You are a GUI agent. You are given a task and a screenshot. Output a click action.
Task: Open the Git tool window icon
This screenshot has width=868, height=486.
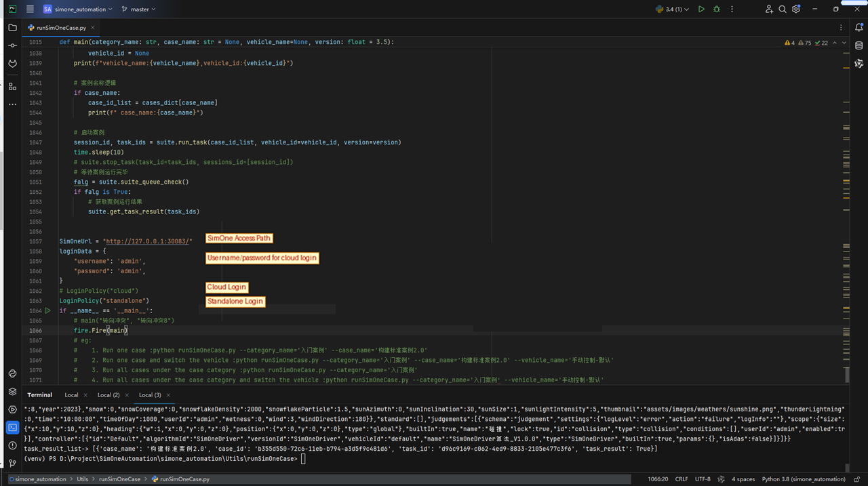[12, 464]
